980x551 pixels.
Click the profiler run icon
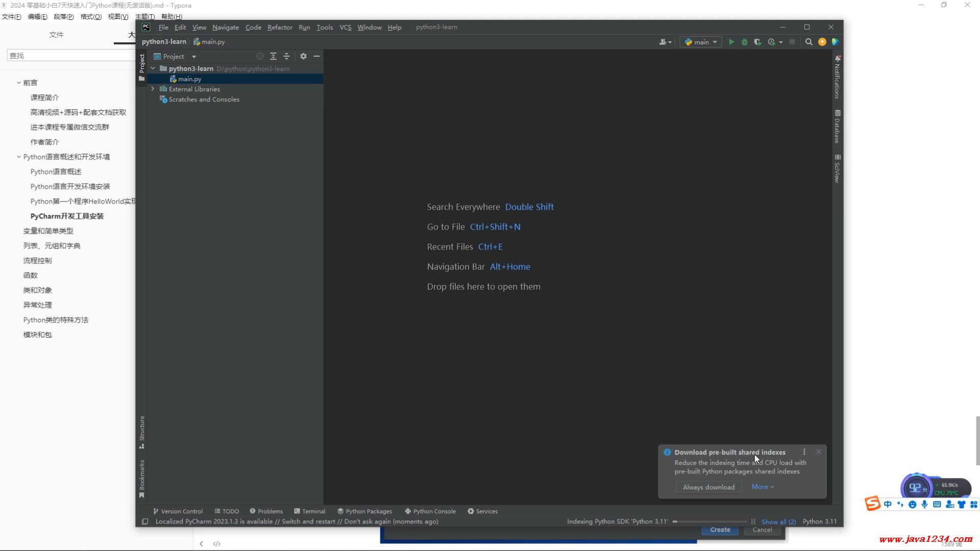click(771, 42)
